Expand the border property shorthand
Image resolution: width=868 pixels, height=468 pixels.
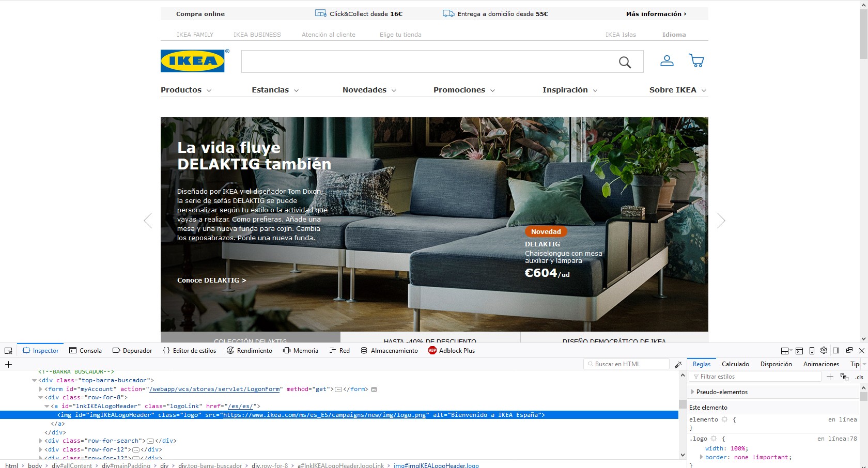pos(701,457)
